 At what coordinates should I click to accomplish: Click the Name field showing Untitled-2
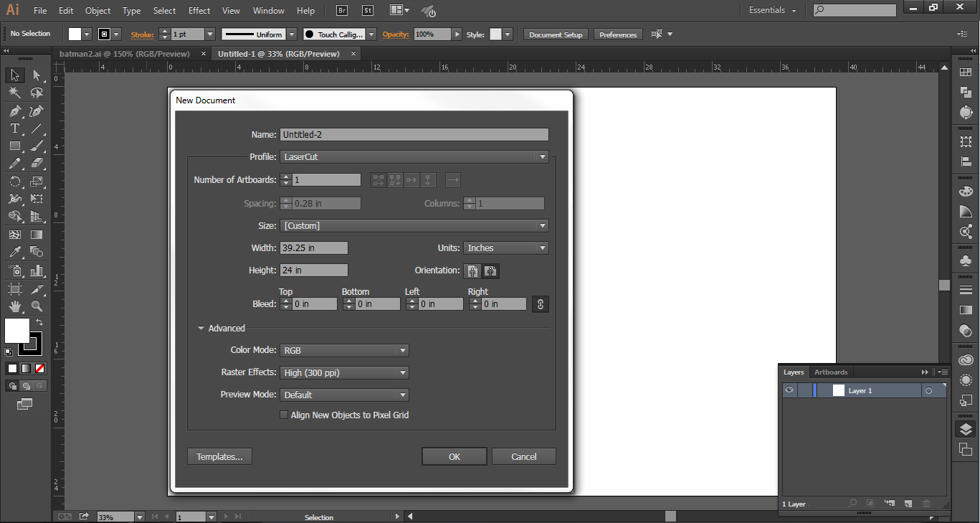[x=414, y=134]
